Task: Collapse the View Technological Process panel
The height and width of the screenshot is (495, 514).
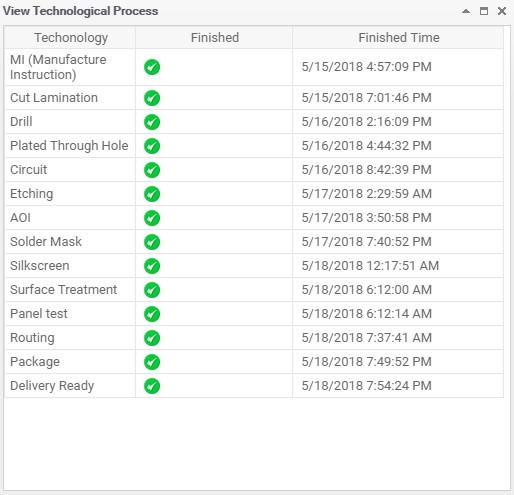Action: click(466, 11)
